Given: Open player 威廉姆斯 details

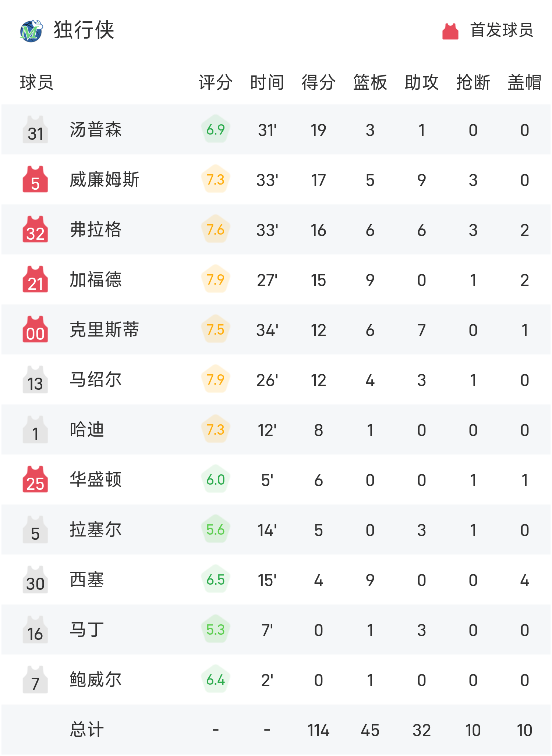Looking at the screenshot, I should pos(105,180).
